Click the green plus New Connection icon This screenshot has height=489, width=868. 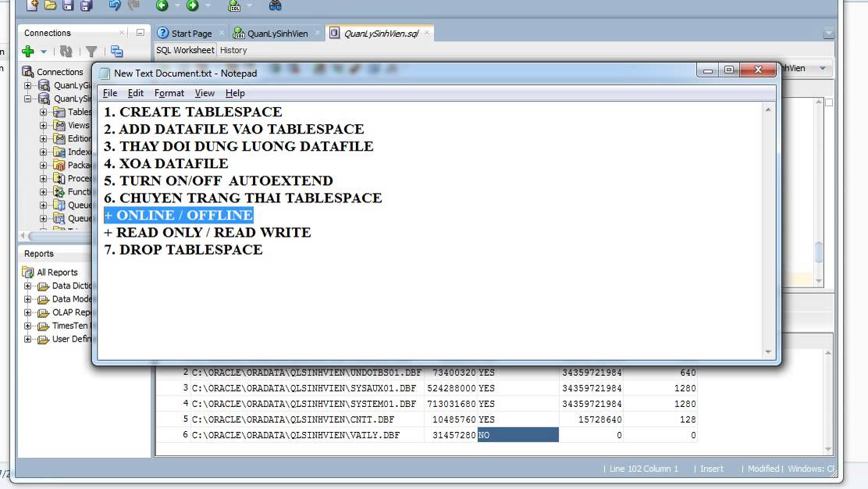pyautogui.click(x=28, y=52)
